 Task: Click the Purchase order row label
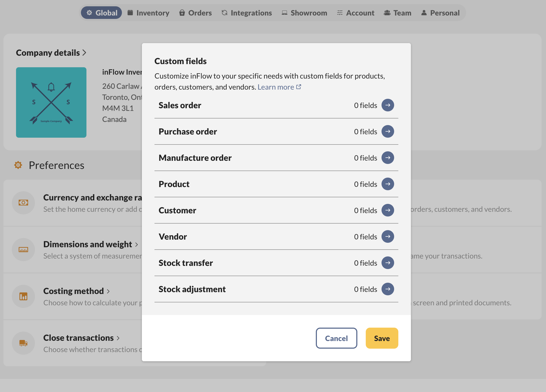(188, 131)
